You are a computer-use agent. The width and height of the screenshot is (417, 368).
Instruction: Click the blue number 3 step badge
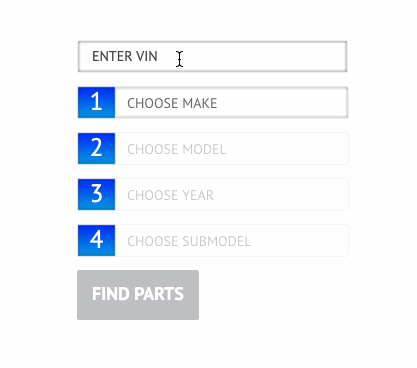pyautogui.click(x=96, y=194)
